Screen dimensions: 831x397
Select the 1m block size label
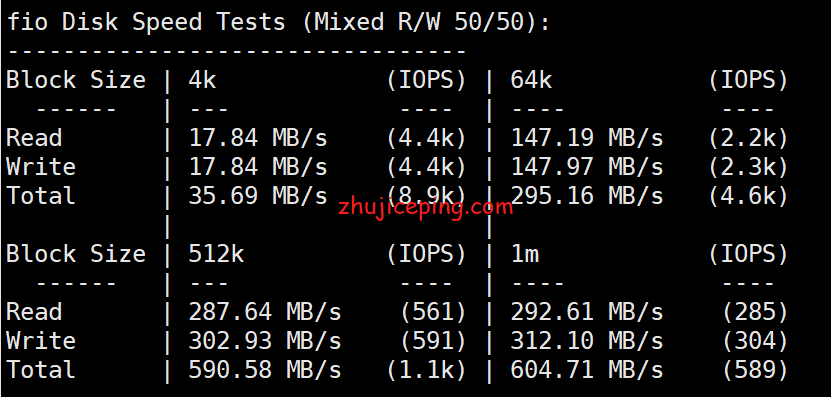[524, 254]
